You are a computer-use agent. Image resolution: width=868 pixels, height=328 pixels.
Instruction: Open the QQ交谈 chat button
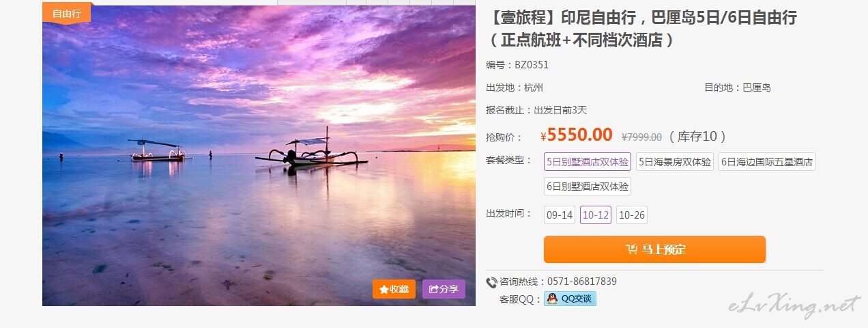point(570,299)
